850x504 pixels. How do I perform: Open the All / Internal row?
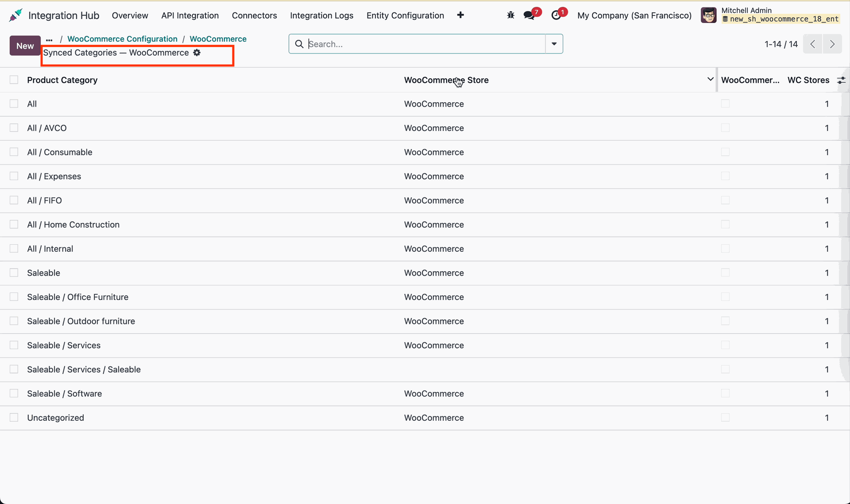[425, 249]
